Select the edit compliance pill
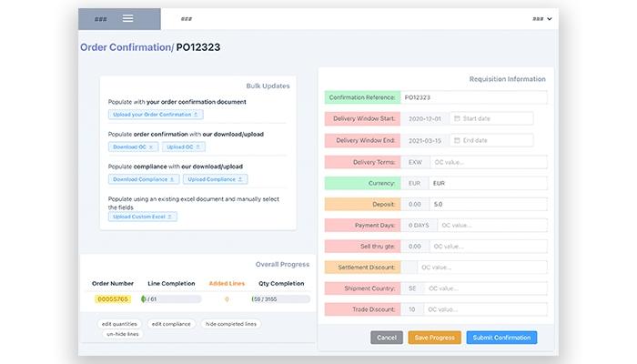The image size is (637, 364). [x=171, y=324]
